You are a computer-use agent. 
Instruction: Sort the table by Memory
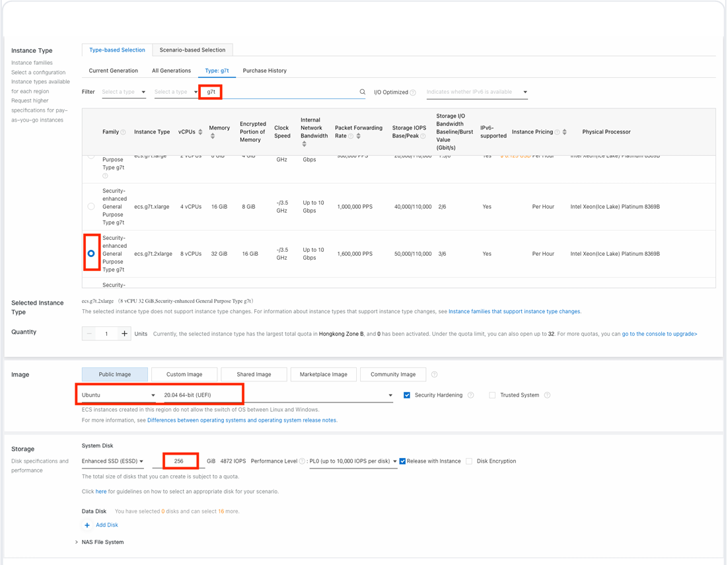(x=213, y=136)
